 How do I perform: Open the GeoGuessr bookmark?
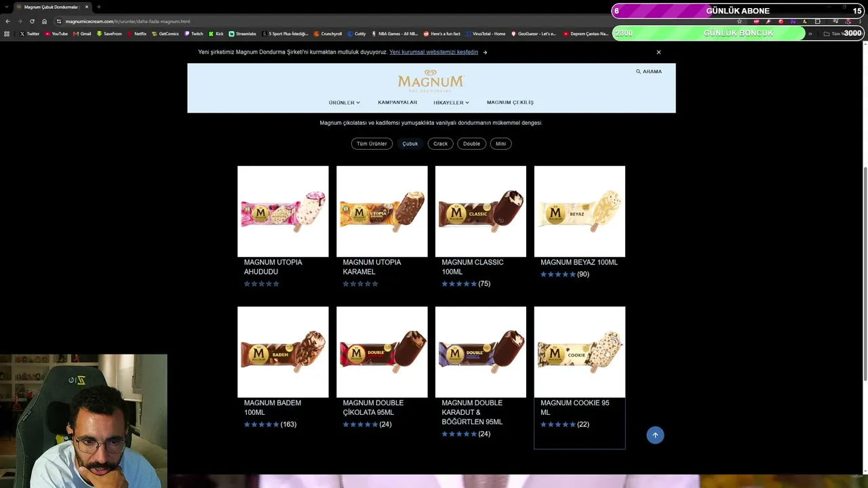[534, 34]
